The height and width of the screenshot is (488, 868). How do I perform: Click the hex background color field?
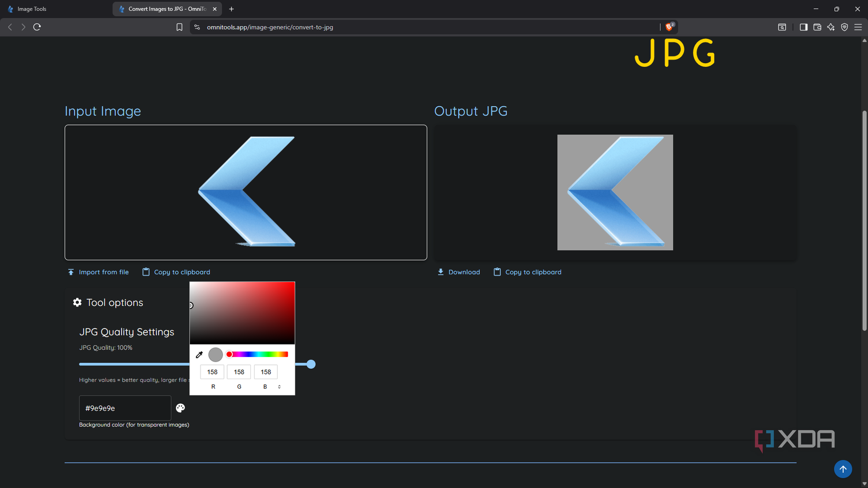(x=125, y=408)
